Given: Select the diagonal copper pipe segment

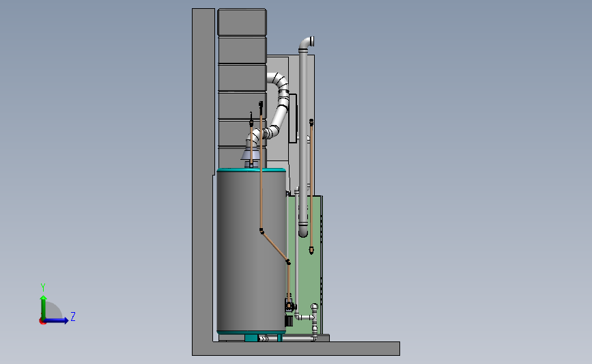Looking at the screenshot, I should tap(275, 247).
